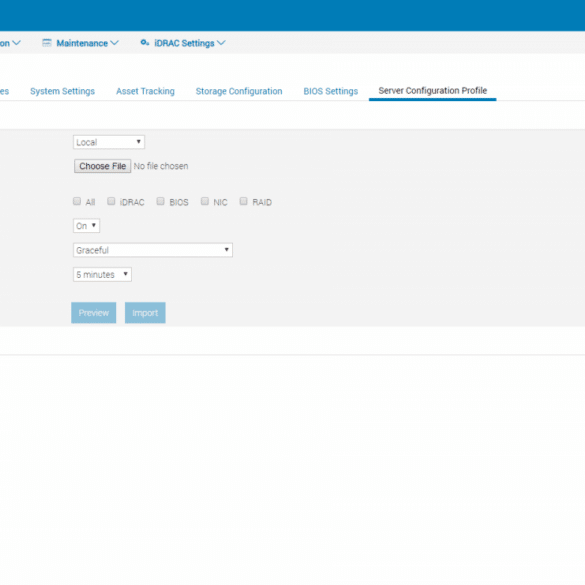Screen dimensions: 585x585
Task: Click the No file chosen text
Action: tap(161, 166)
